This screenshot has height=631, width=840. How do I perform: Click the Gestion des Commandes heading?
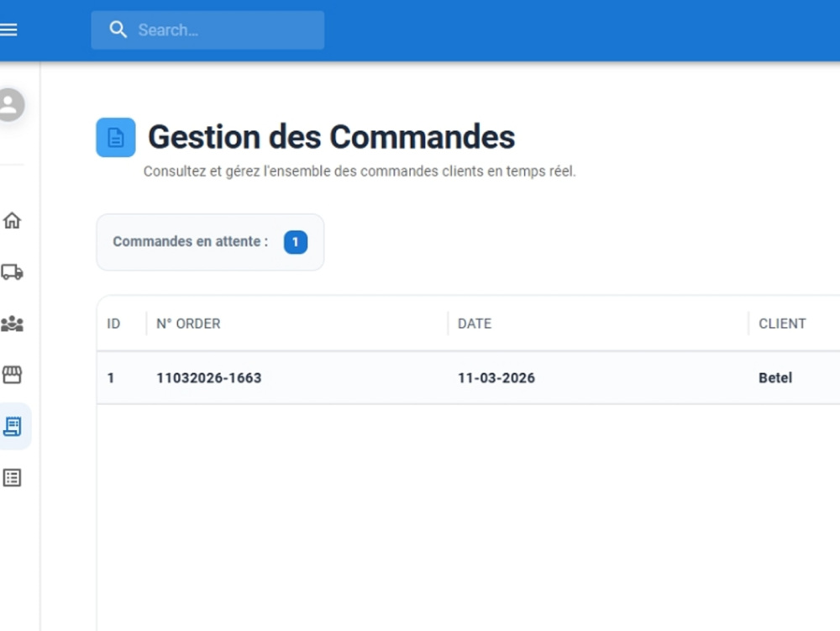[x=331, y=137]
